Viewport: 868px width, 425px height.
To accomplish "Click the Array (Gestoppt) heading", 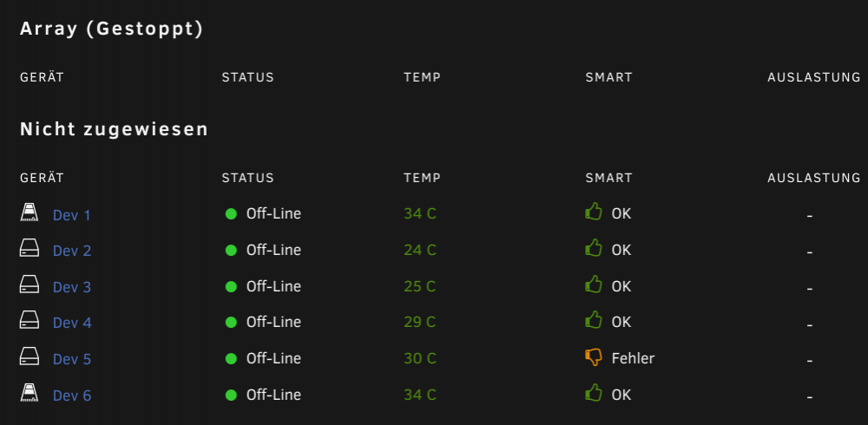I will click(x=112, y=29).
